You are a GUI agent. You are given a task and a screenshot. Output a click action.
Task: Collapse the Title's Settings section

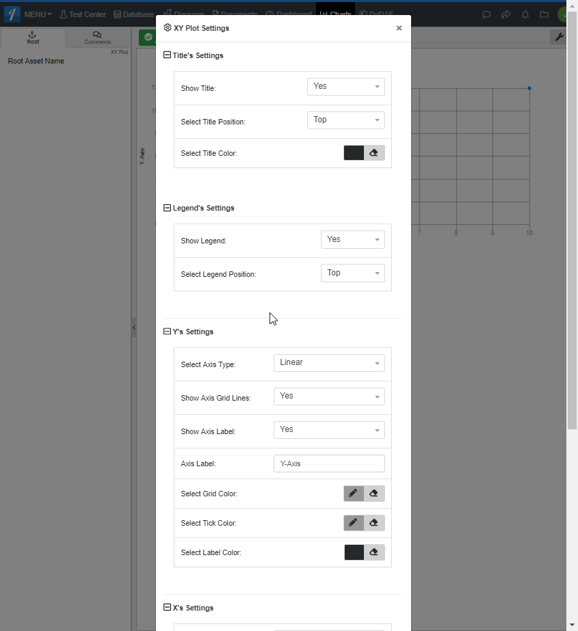point(167,55)
